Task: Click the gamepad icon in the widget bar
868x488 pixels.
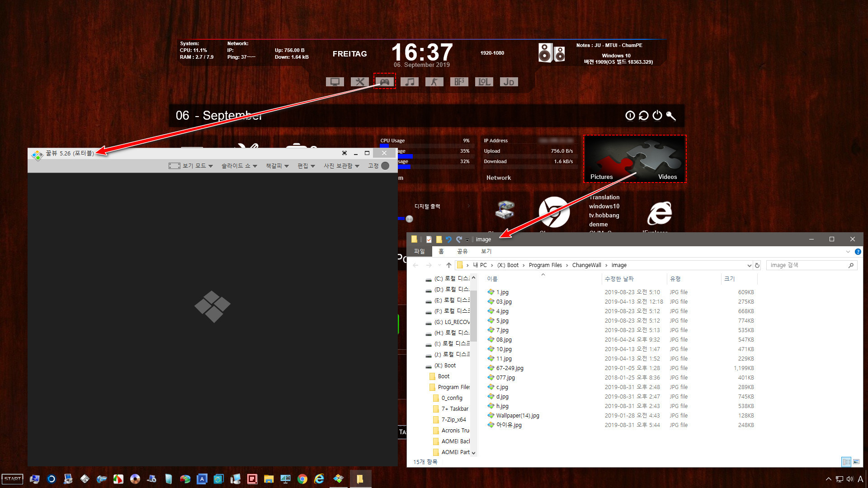Action: [384, 82]
